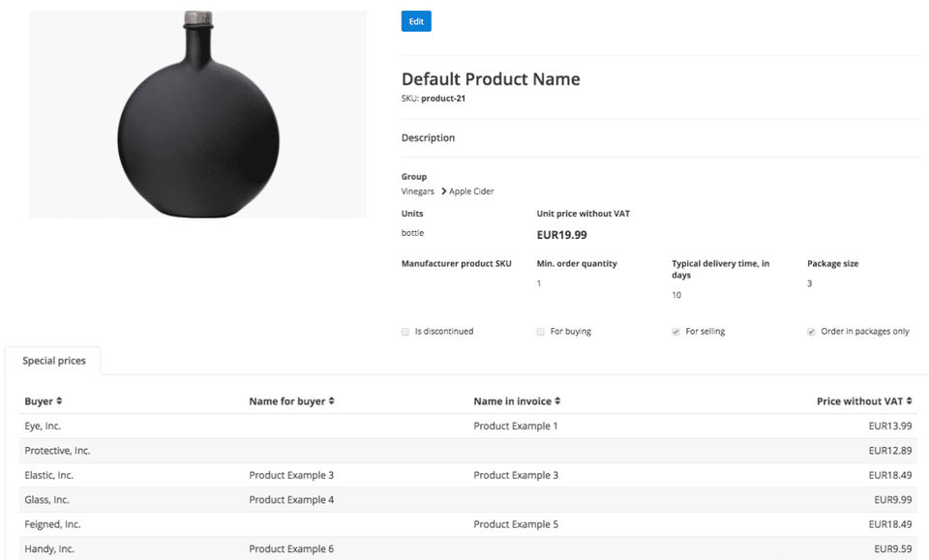
Task: Toggle the Is discontinued checkbox
Action: pos(405,332)
